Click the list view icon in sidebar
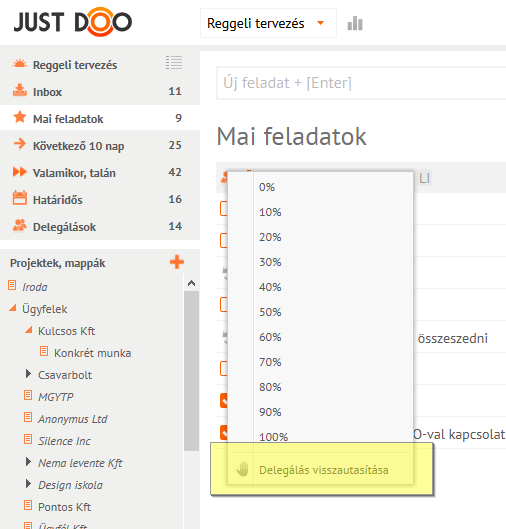Screen dimensions: 506x529 174,63
